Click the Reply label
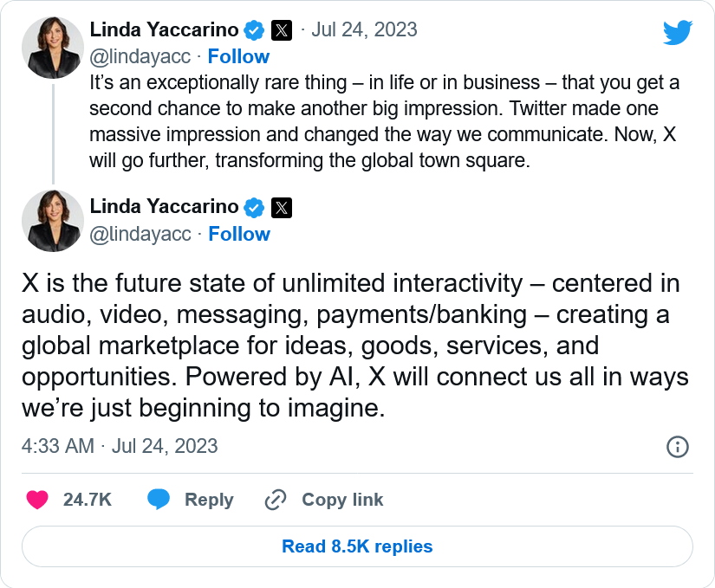715x588 pixels. coord(209,500)
